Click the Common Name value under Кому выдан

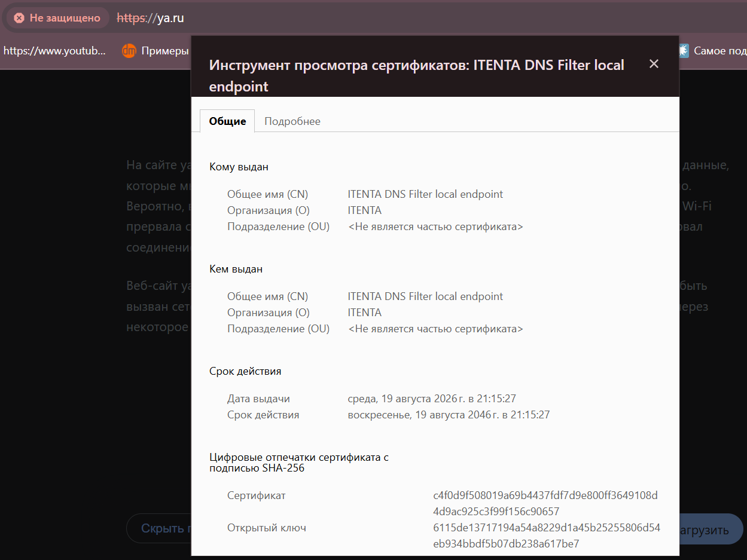click(425, 194)
